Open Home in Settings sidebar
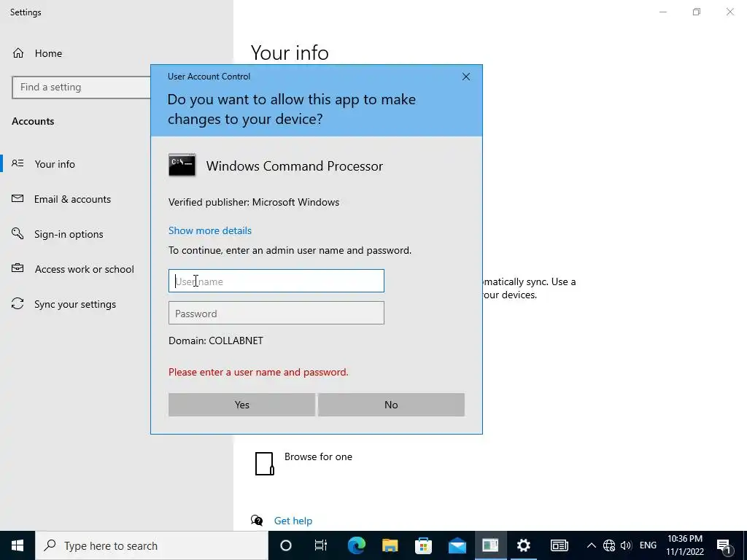747x560 pixels. coord(48,53)
